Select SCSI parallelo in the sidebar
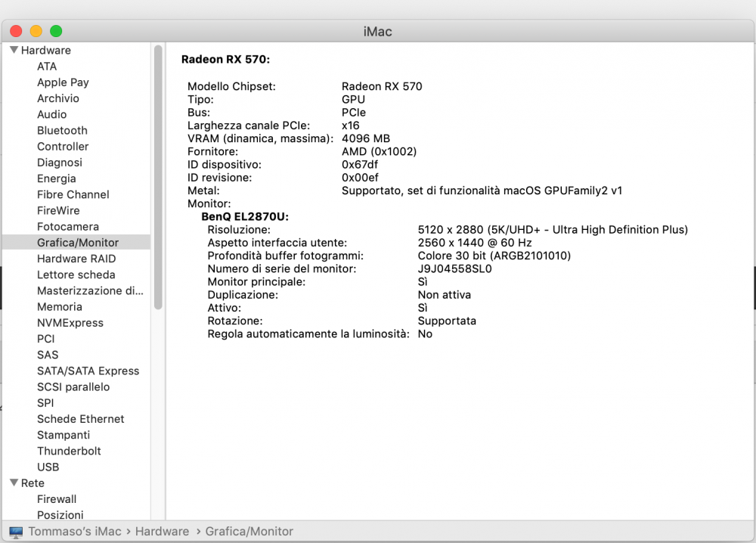756x543 pixels. point(73,386)
